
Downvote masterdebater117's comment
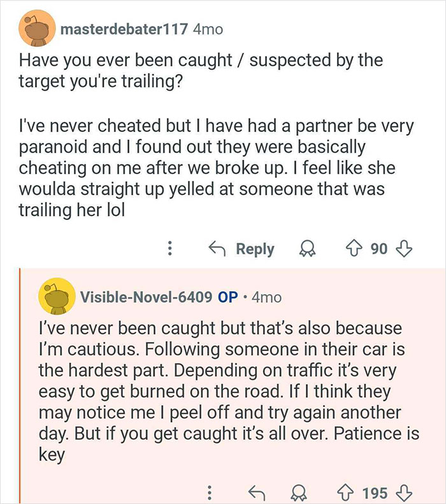[403, 248]
